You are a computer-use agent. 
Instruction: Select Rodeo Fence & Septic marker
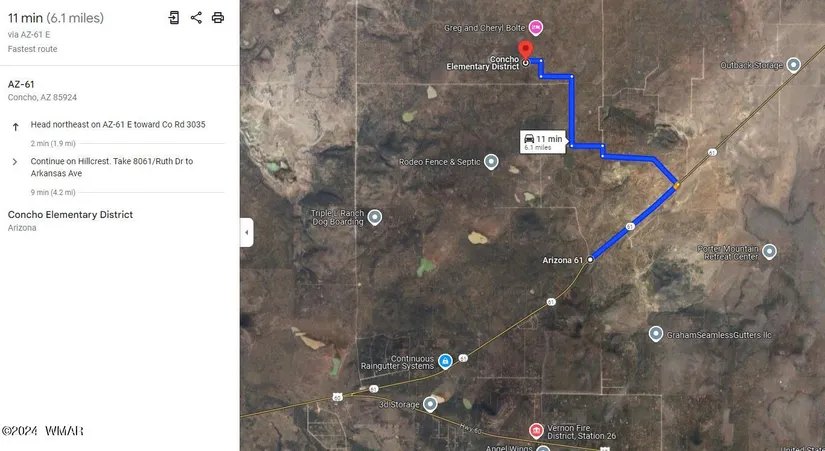click(x=491, y=162)
